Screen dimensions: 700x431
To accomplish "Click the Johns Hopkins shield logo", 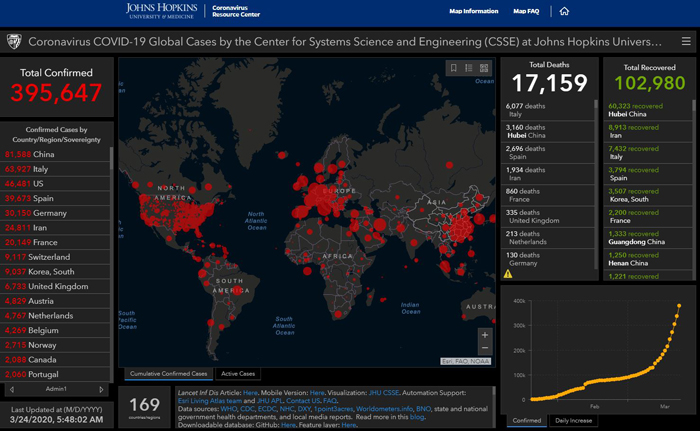I will 14,42.
